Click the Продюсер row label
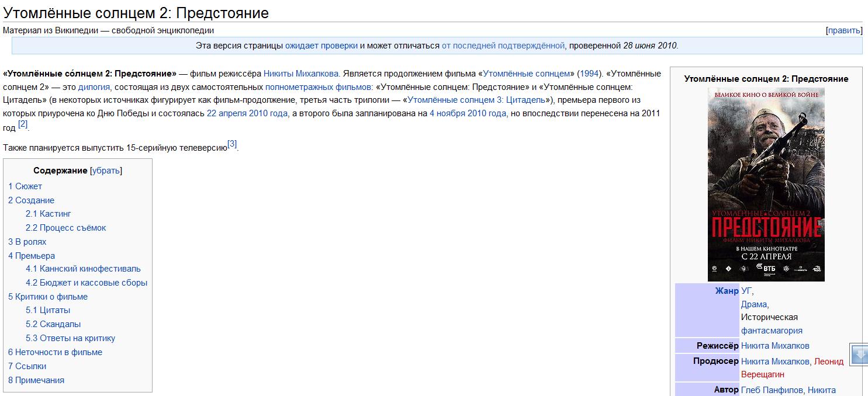 (716, 362)
